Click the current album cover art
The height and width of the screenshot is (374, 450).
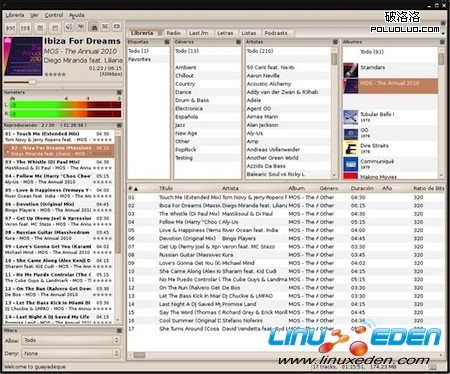tap(23, 56)
